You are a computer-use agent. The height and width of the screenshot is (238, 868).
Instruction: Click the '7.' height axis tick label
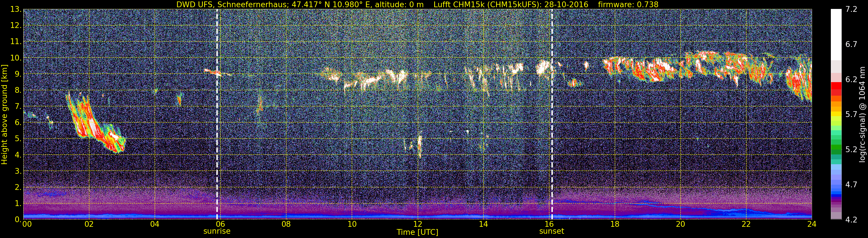point(18,107)
